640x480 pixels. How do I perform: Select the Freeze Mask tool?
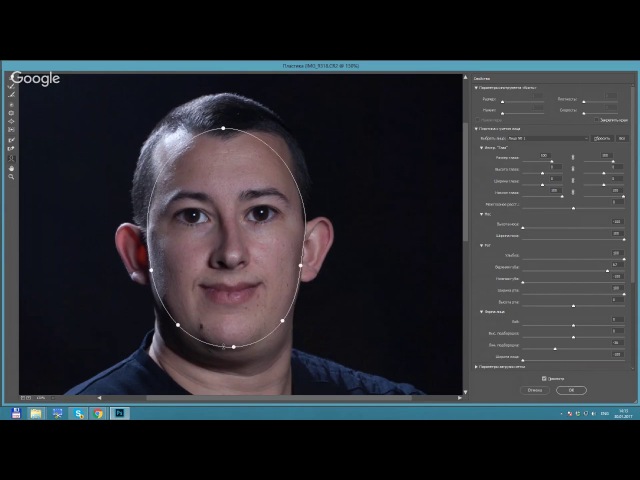tap(11, 140)
